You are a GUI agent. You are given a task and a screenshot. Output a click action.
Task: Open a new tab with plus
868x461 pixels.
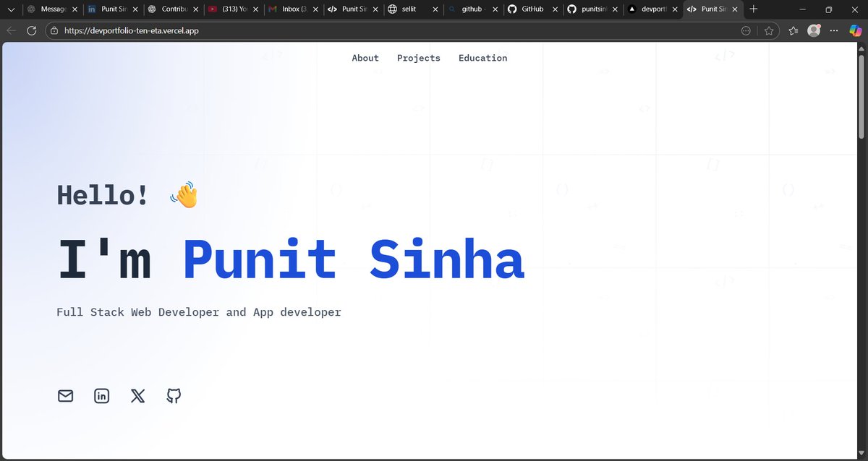tap(754, 9)
